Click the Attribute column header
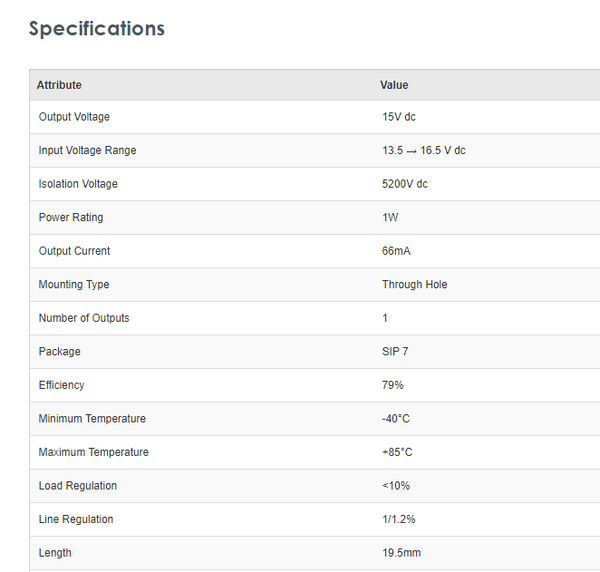Viewport: 600px width, 572px height. (59, 85)
